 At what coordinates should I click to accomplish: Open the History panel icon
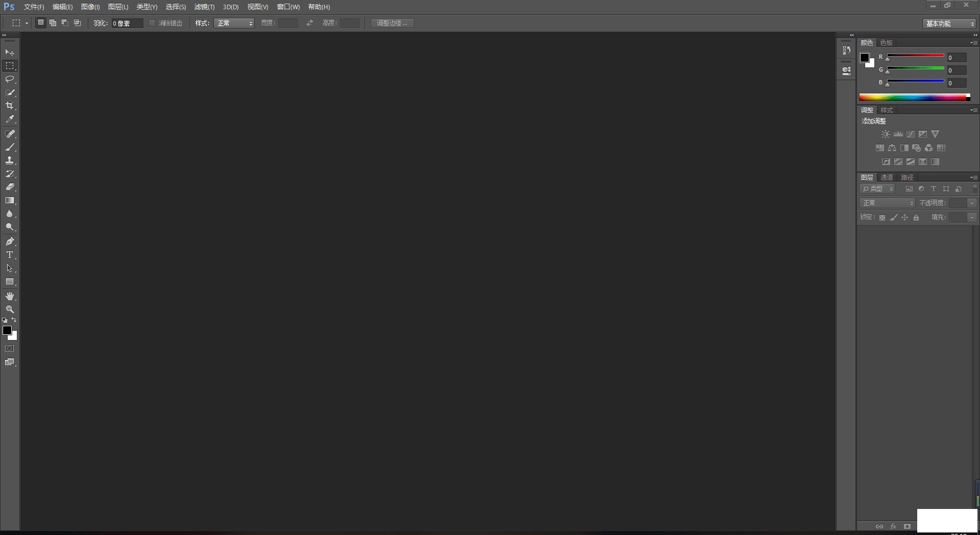(x=846, y=50)
